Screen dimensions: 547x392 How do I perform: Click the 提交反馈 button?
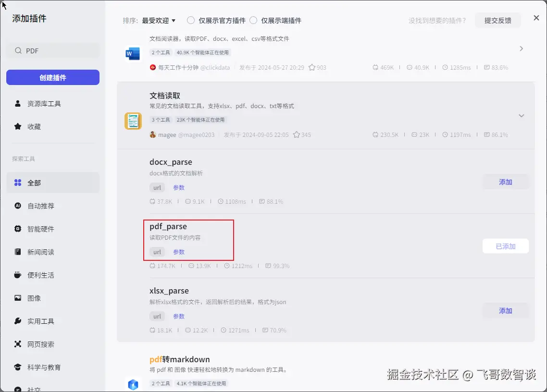click(498, 21)
